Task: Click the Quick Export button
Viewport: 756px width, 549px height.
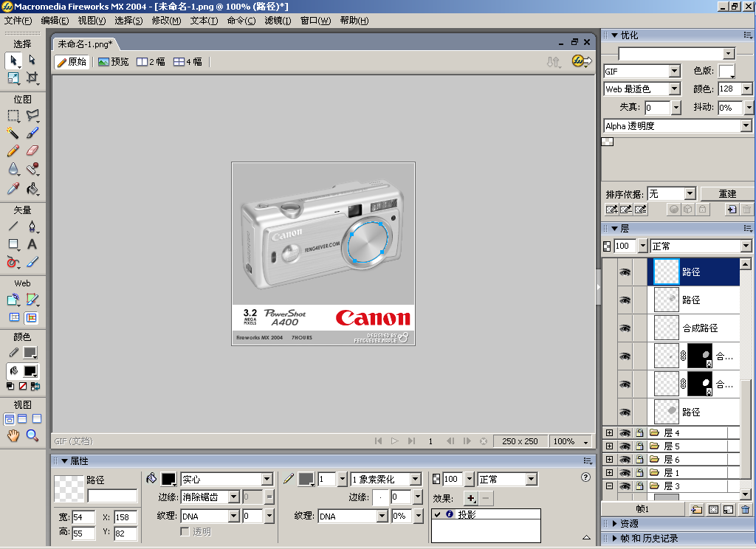Action: coord(582,61)
